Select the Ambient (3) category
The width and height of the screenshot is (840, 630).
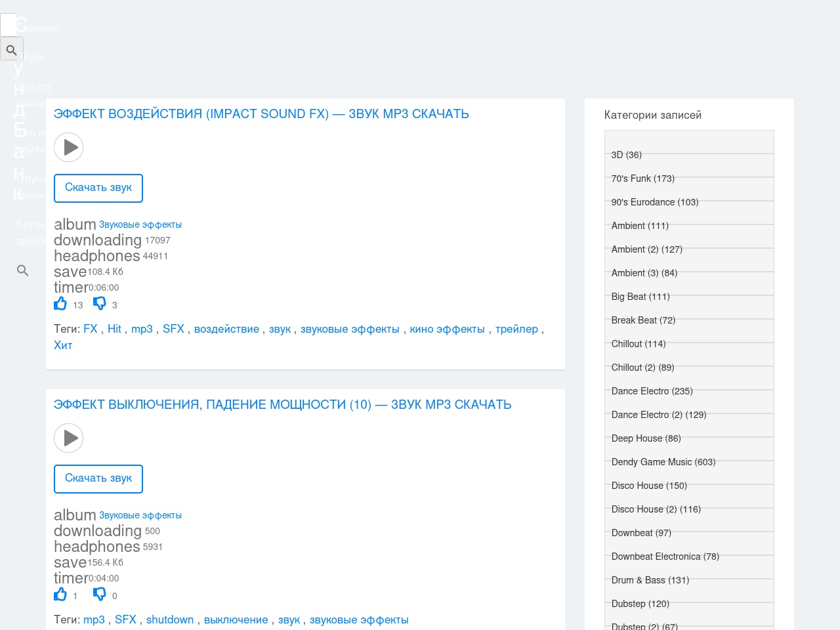pyautogui.click(x=644, y=273)
